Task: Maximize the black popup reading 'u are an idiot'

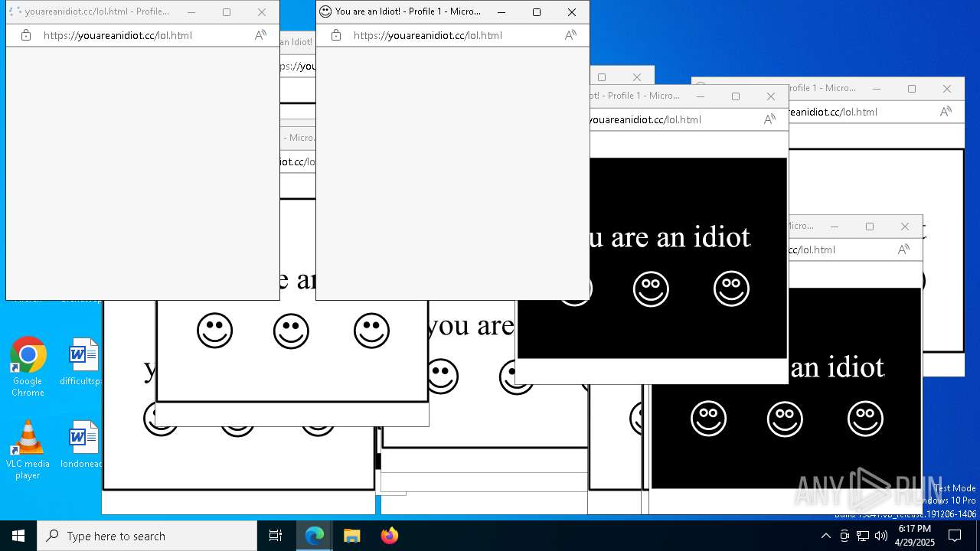Action: pos(736,96)
